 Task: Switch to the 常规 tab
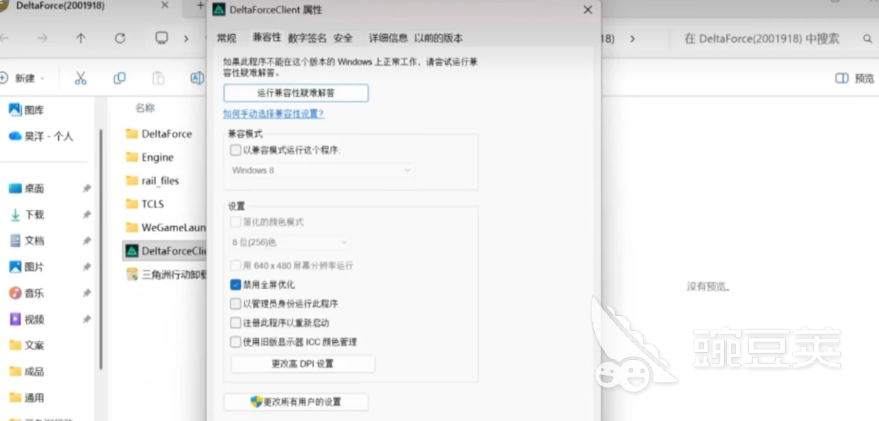pos(227,38)
